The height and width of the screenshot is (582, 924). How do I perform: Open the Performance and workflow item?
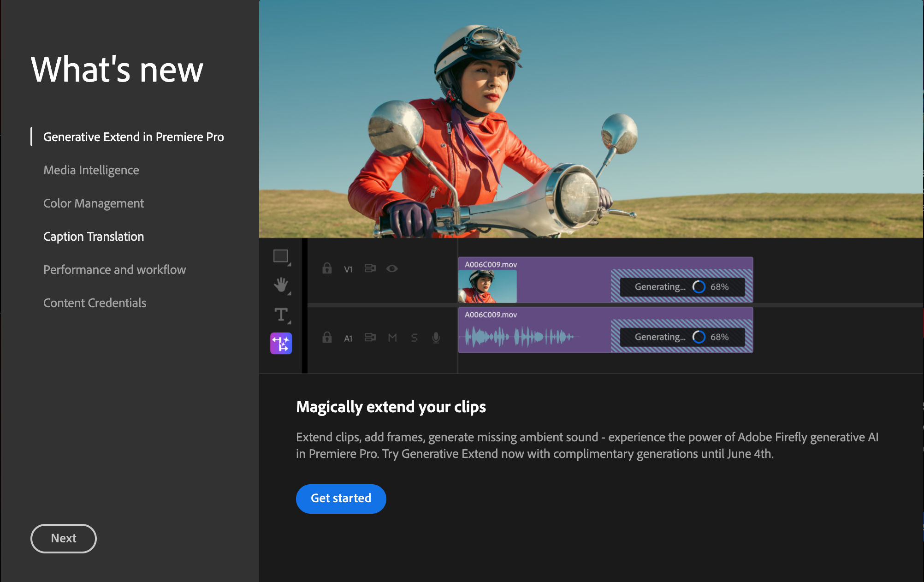point(114,270)
